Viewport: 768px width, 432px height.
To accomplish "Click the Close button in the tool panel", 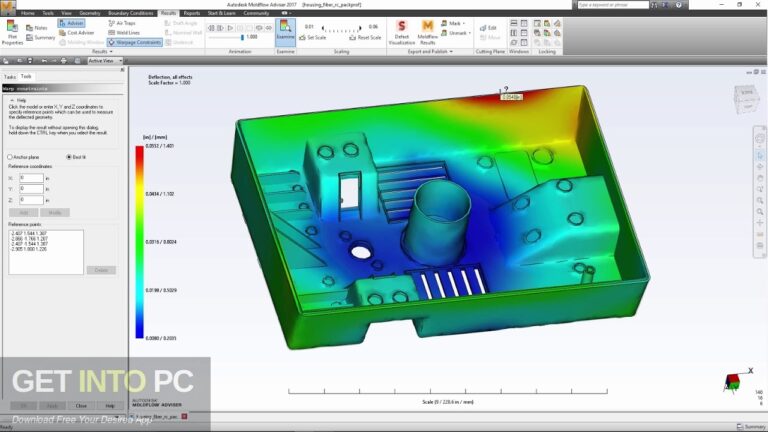I will tap(81, 406).
